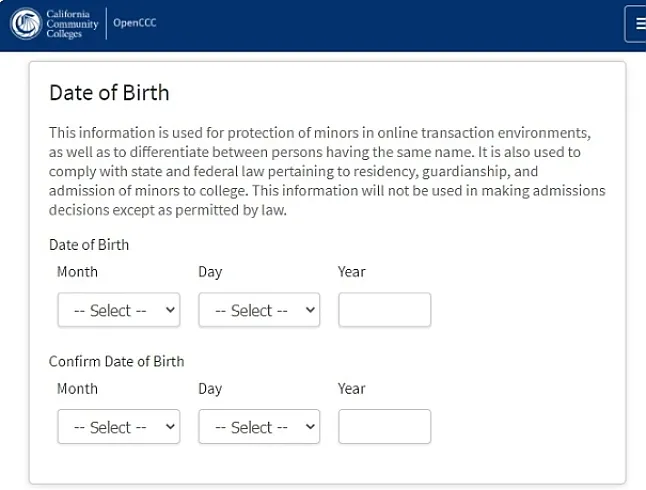
Task: Click the large 'Date of Birth' heading
Action: [109, 93]
